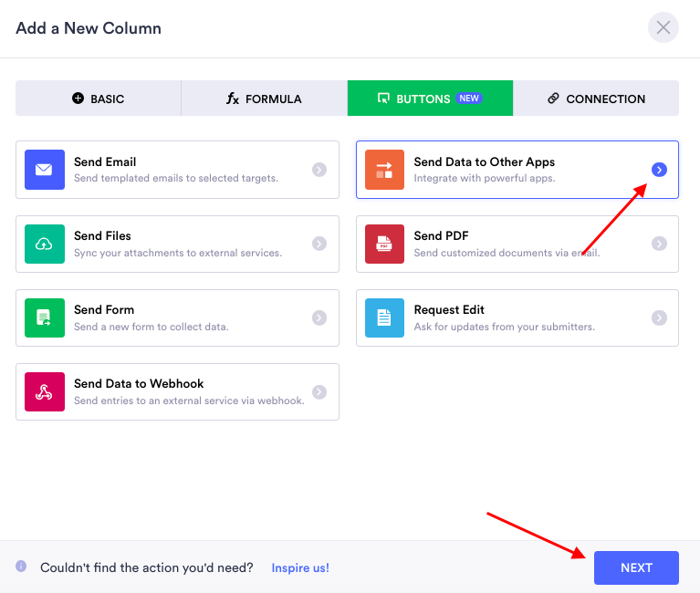Click the Send Files cloud upload icon

pyautogui.click(x=45, y=244)
